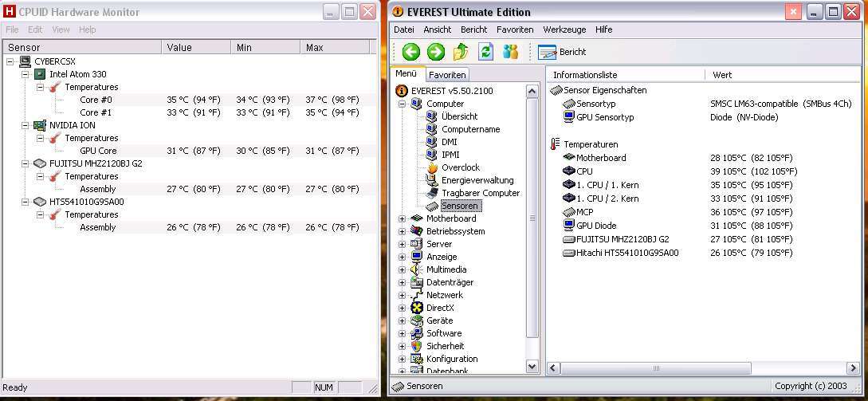
Task: Expand the Betriebssystem node
Action: click(402, 231)
